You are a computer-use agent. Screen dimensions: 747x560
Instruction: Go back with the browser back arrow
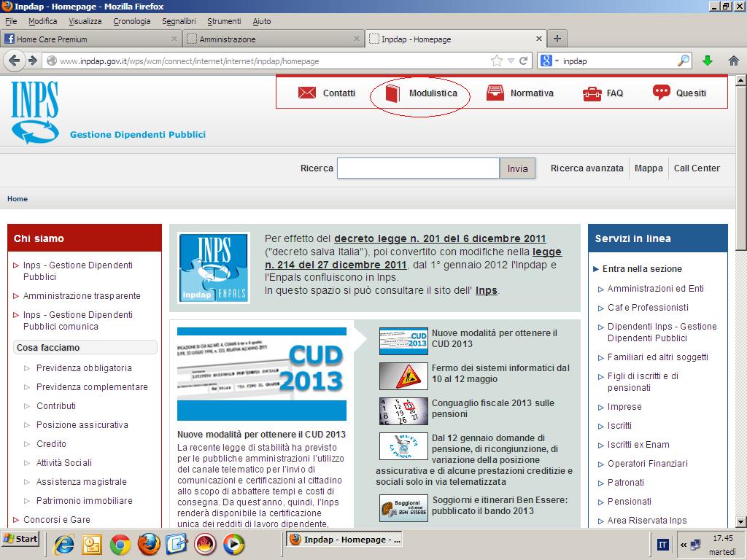[x=15, y=61]
